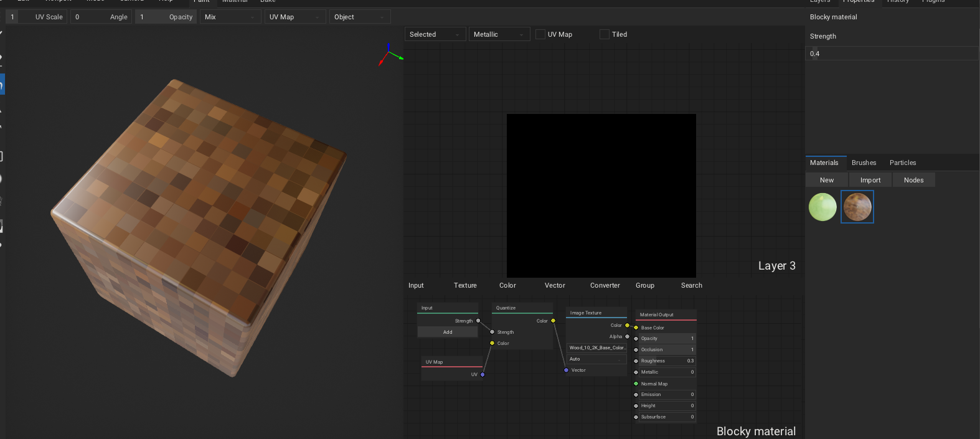Select the Quantize node header
Screen dimensions: 980x439
pos(523,308)
